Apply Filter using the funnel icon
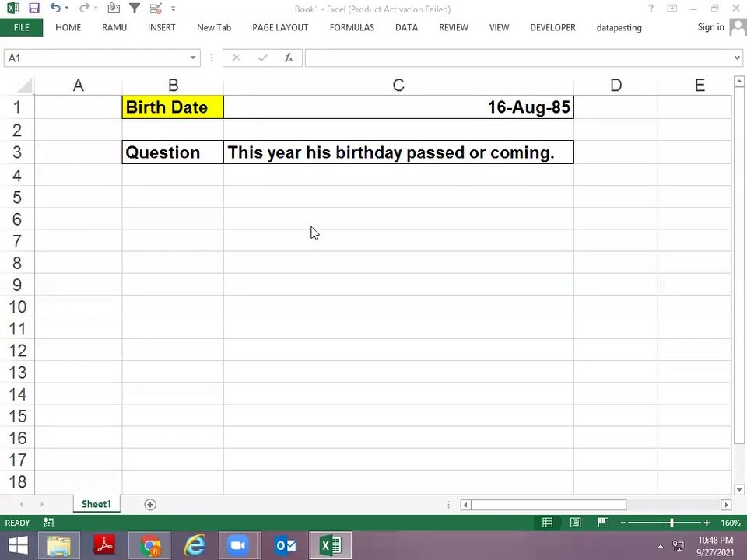 click(135, 8)
